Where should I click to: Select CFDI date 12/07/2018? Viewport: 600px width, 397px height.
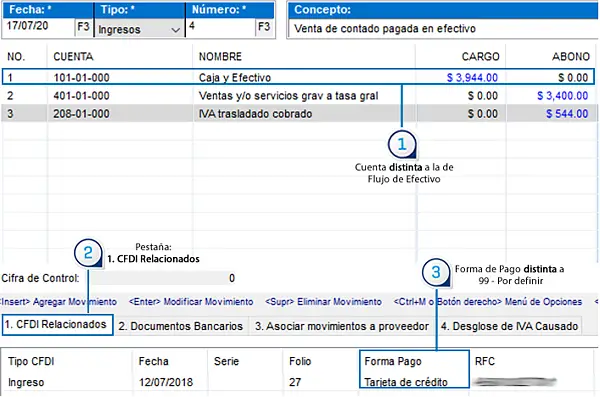(x=166, y=382)
